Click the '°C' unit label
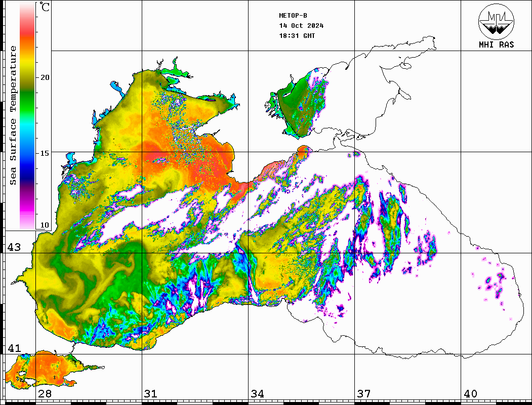Image resolution: width=532 pixels, height=405 pixels. [45, 7]
